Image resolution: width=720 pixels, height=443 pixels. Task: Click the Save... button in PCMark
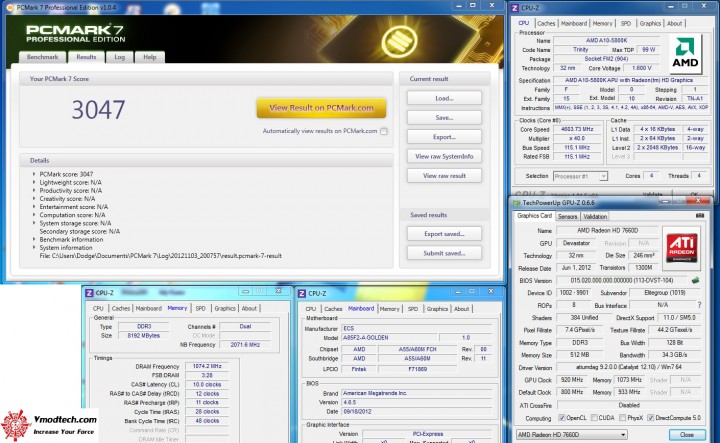pyautogui.click(x=444, y=118)
